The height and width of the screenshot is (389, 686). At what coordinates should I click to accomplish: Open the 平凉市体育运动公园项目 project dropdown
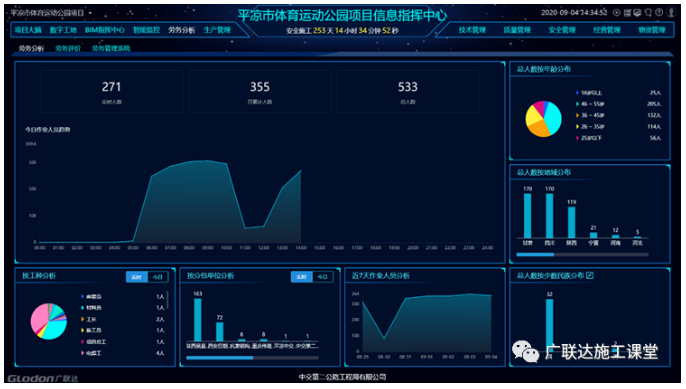tap(52, 13)
